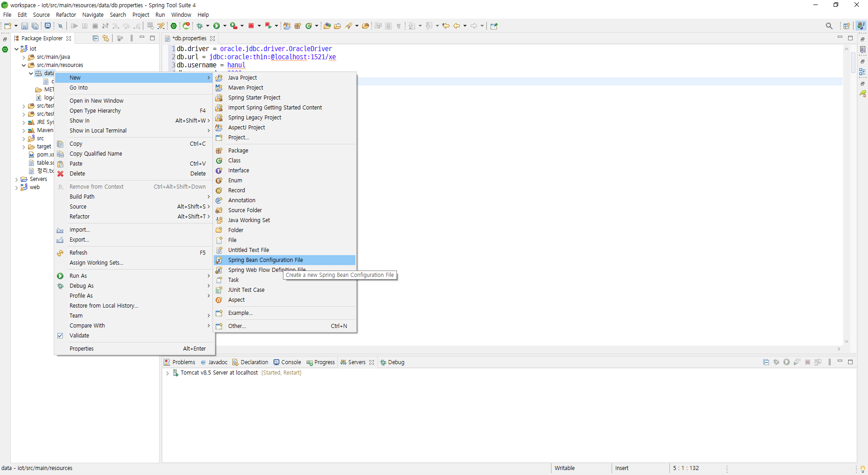Click the New Java Class toolbar icon
868x475 pixels.
click(x=309, y=26)
